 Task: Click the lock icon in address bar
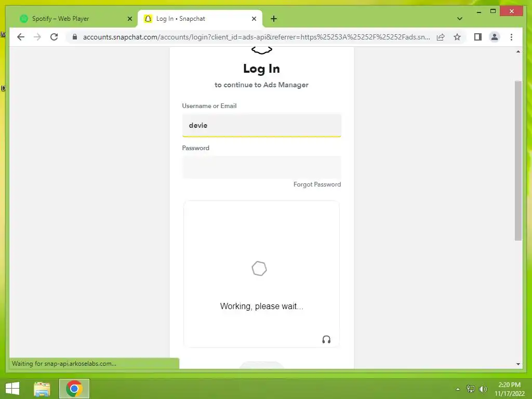75,37
